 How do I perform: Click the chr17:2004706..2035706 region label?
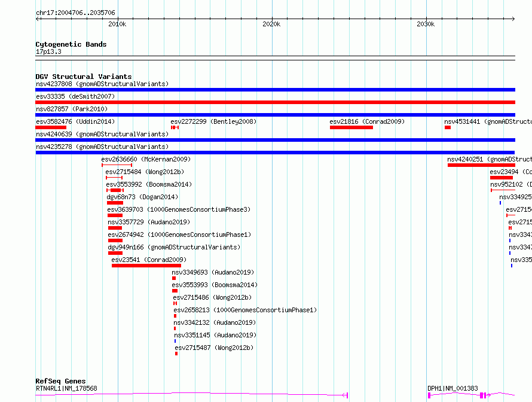pos(75,13)
